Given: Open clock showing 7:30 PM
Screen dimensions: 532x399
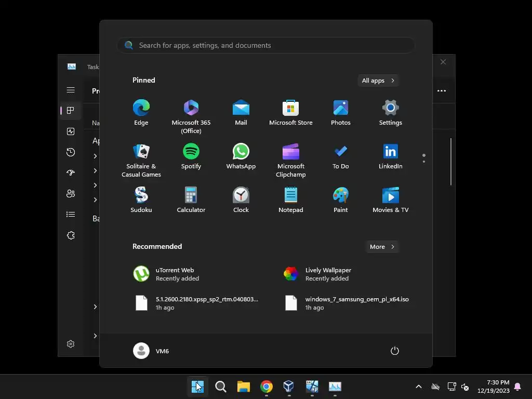Looking at the screenshot, I should (x=494, y=387).
